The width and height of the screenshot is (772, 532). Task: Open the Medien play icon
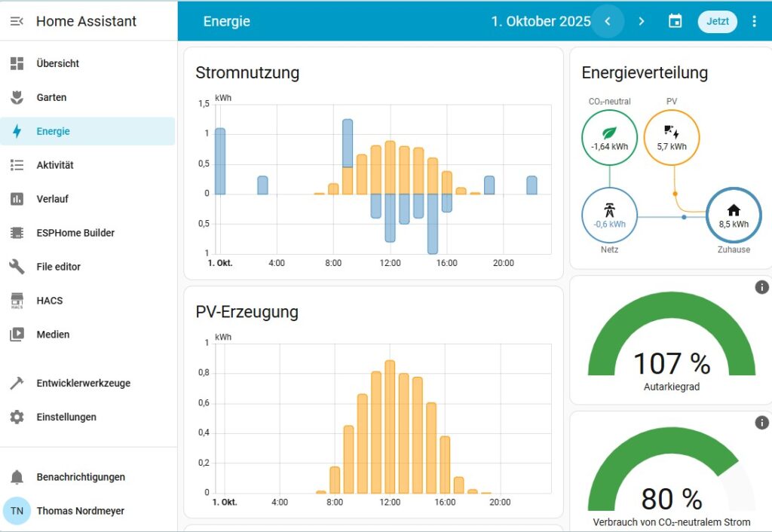(17, 335)
